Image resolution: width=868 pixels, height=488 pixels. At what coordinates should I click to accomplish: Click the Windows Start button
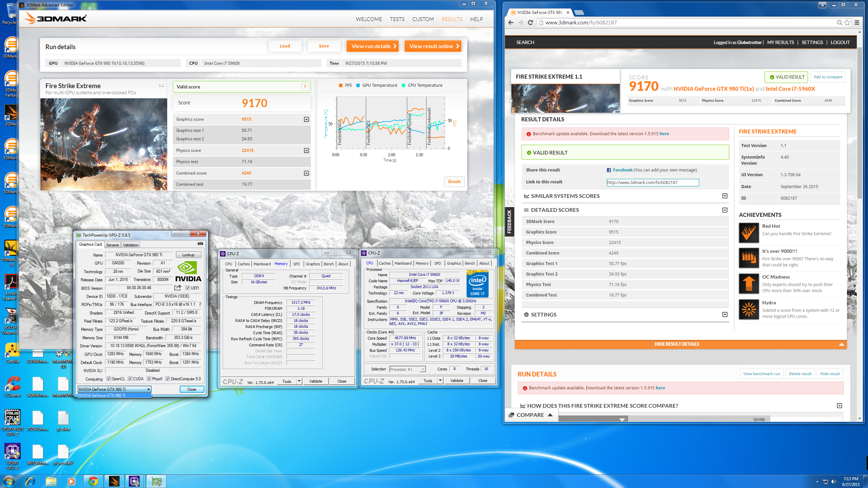[8, 481]
